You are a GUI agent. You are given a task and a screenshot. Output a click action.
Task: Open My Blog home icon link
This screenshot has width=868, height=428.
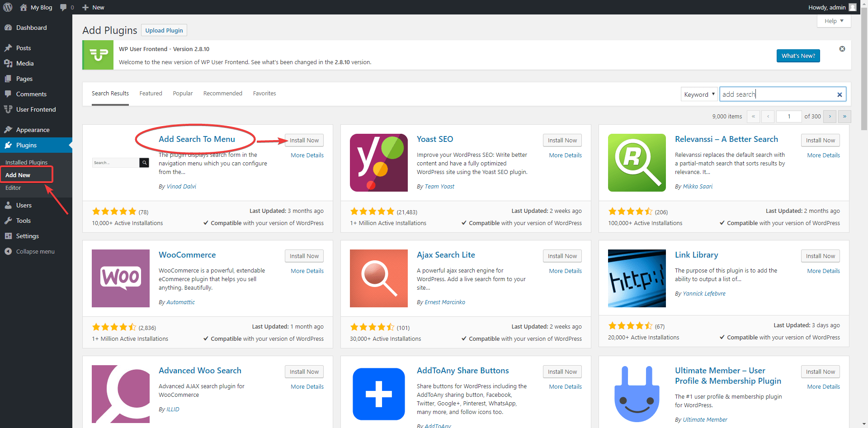(x=24, y=7)
